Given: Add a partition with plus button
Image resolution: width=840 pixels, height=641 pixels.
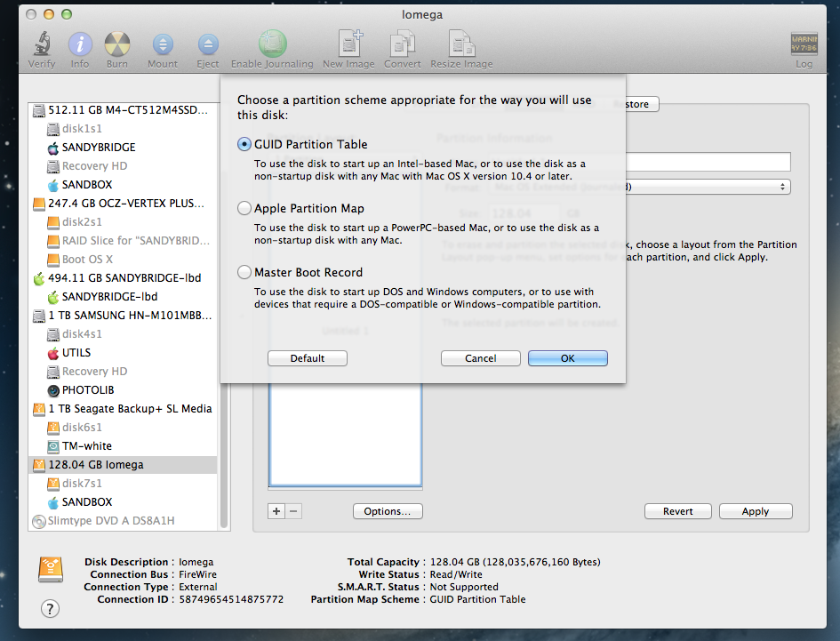Looking at the screenshot, I should (276, 511).
